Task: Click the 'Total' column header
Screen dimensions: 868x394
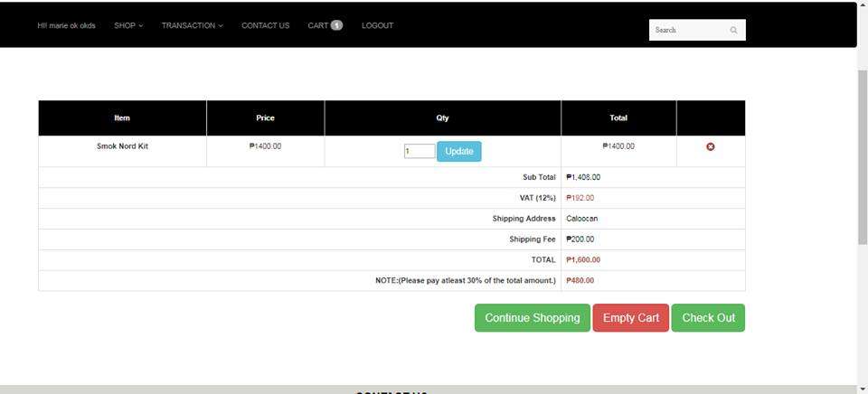Action: tap(618, 117)
